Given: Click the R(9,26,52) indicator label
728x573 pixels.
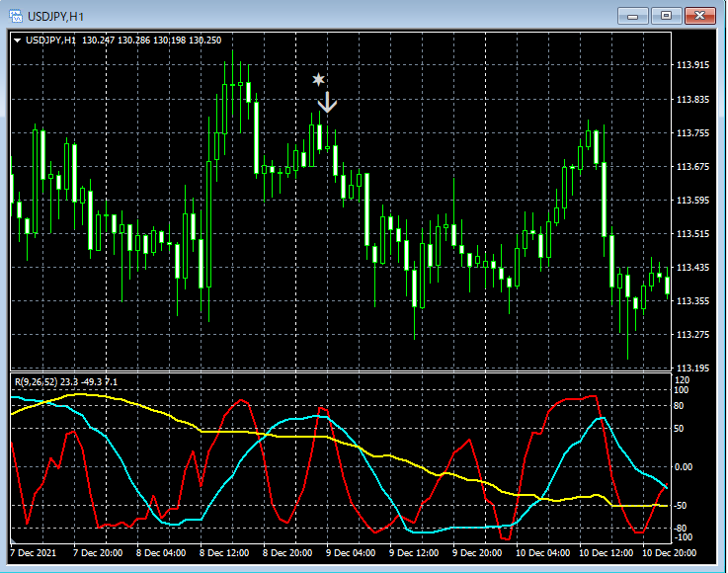Looking at the screenshot, I should click(x=36, y=382).
